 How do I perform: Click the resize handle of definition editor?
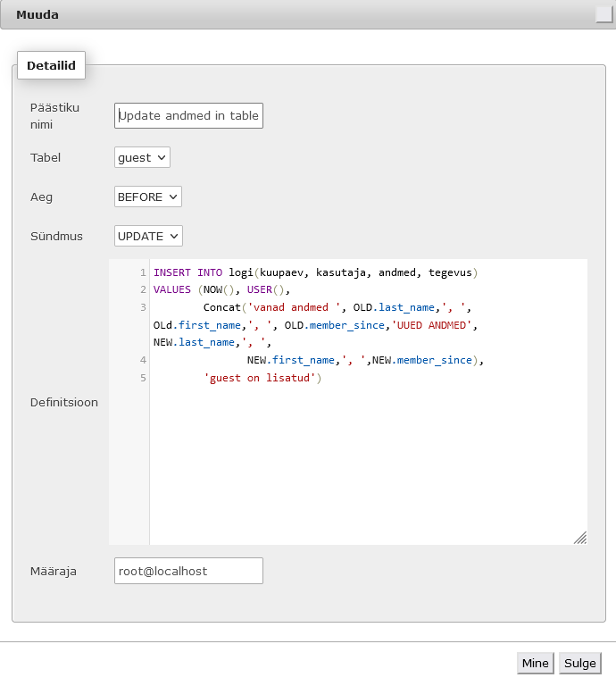[x=580, y=538]
